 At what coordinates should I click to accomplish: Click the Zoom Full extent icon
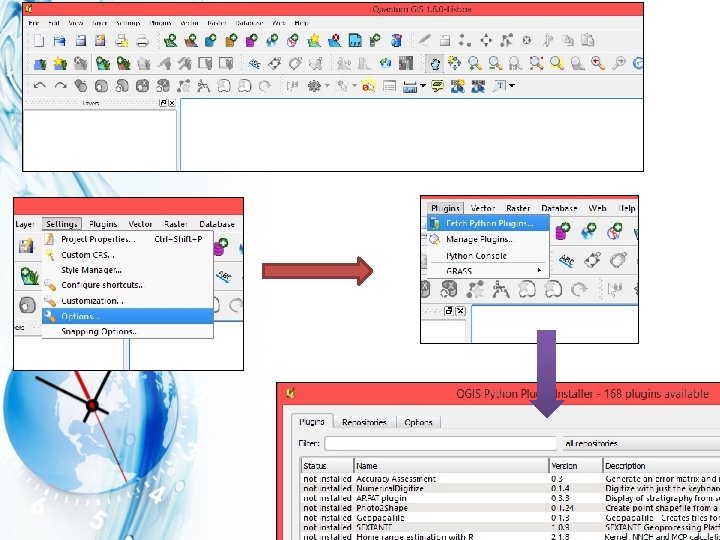tap(536, 63)
